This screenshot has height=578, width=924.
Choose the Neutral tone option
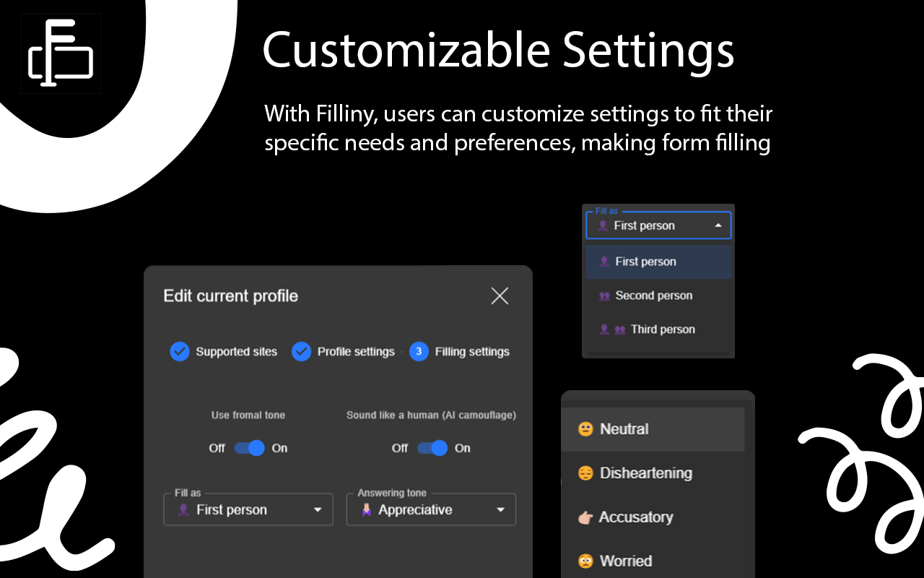coord(653,429)
